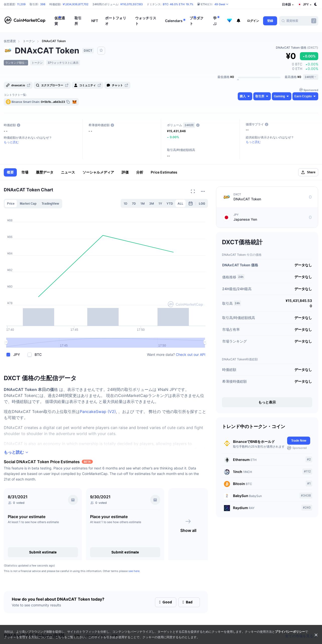
Task: Open calendar icon on 9/30/2021 estimate
Action: point(155,500)
